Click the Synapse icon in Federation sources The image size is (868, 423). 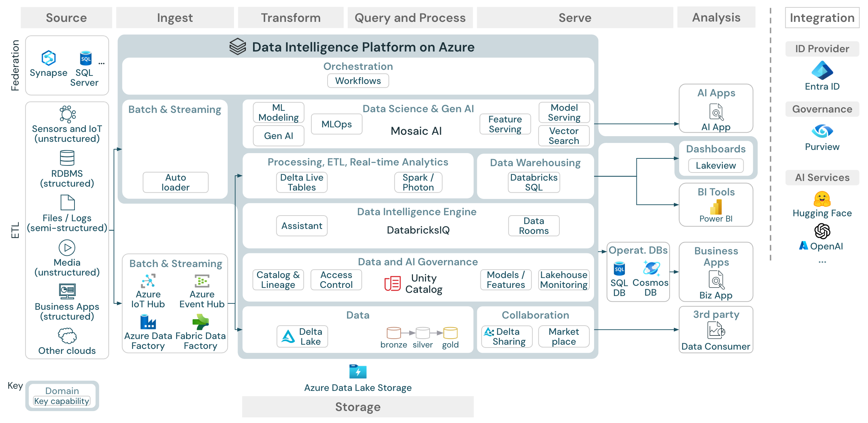click(49, 58)
